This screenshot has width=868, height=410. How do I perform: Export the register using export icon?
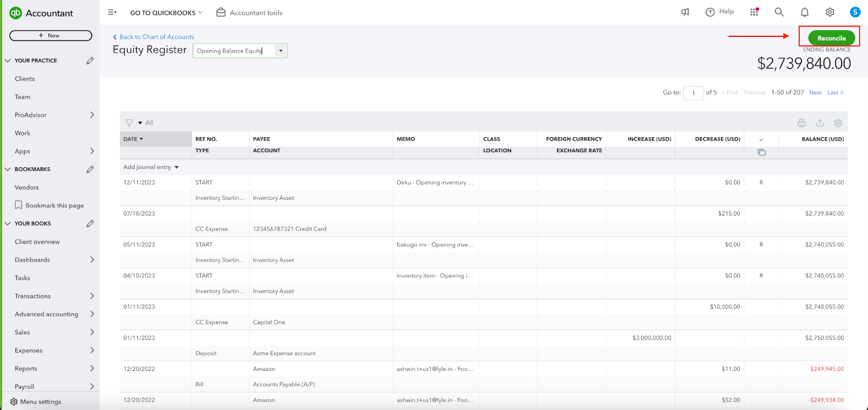pos(820,123)
